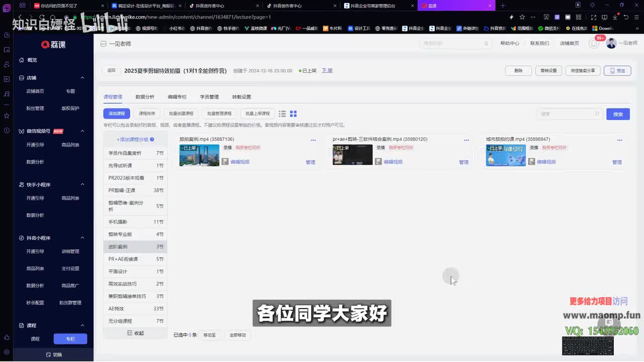Click the history clock icon in browser sidebar
Screen dimensions: 644x362
[7, 131]
